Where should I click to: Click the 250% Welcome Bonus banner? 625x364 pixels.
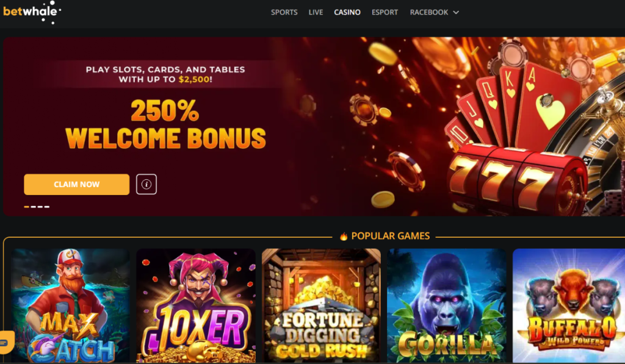[314, 126]
